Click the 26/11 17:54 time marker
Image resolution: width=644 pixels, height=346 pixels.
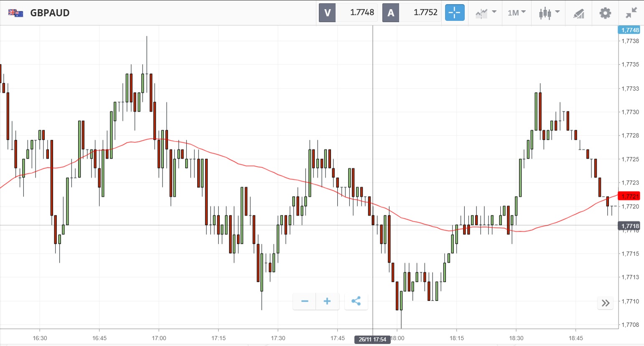point(372,339)
